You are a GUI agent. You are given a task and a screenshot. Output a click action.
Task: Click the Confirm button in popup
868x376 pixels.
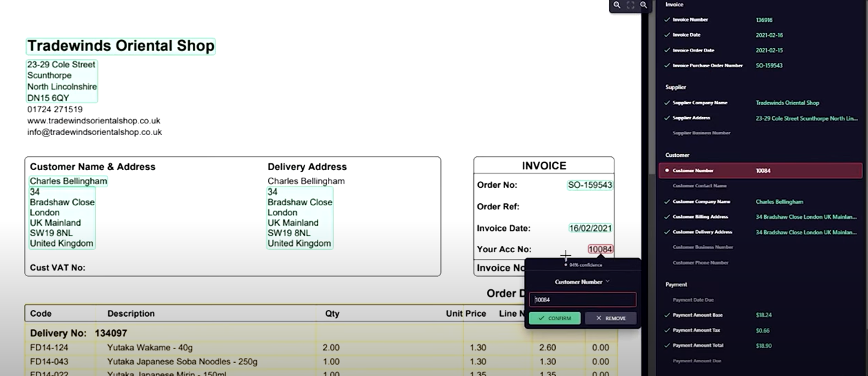tap(555, 318)
